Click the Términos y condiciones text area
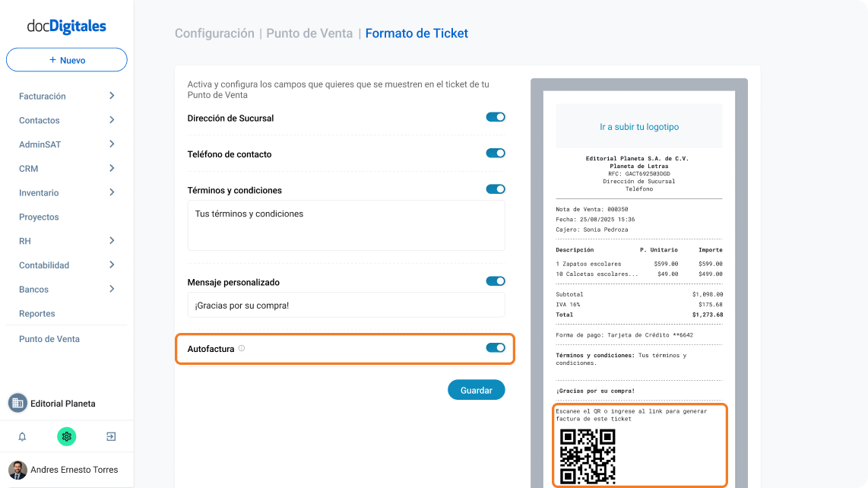This screenshot has width=868, height=488. (346, 226)
